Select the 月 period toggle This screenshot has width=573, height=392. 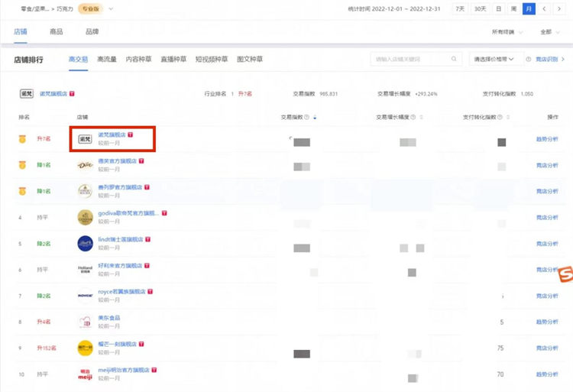click(x=528, y=9)
